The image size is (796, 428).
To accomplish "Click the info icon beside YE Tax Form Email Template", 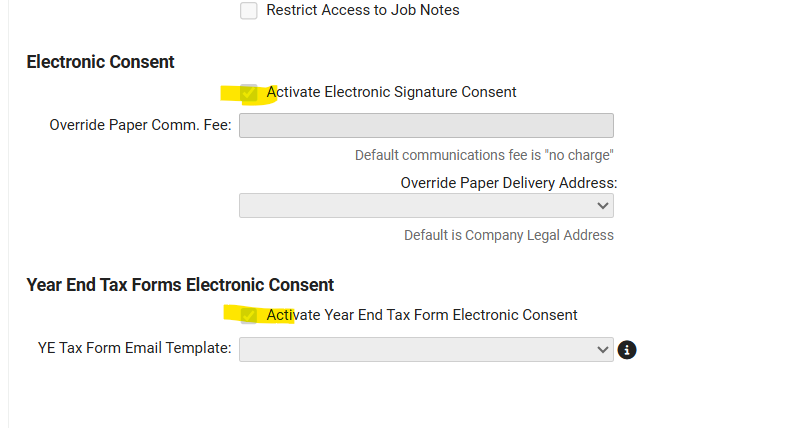I will (628, 350).
